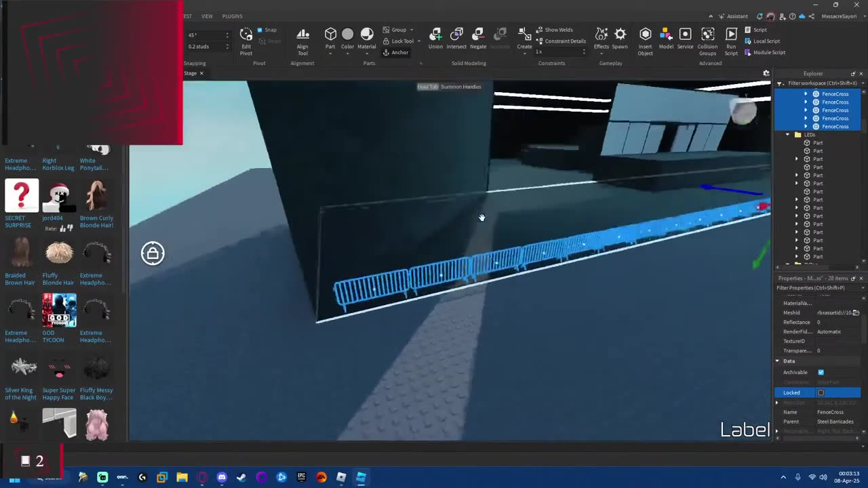The width and height of the screenshot is (868, 488).
Task: Click the Intersect solid modeling tool
Action: (456, 39)
